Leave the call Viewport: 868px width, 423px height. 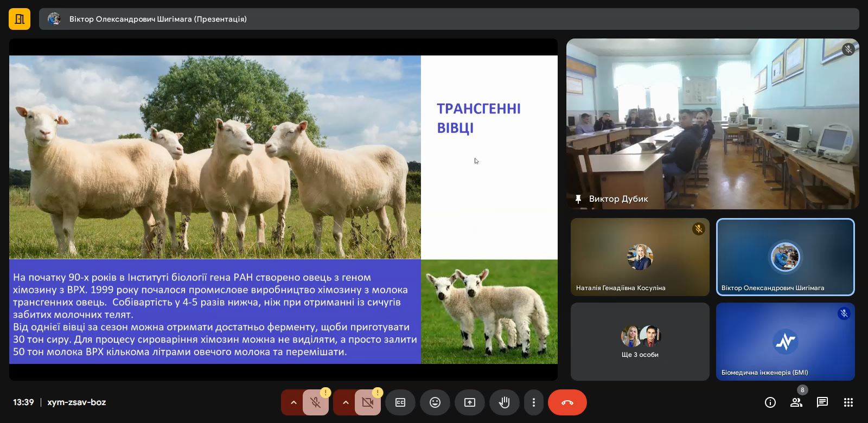(567, 402)
